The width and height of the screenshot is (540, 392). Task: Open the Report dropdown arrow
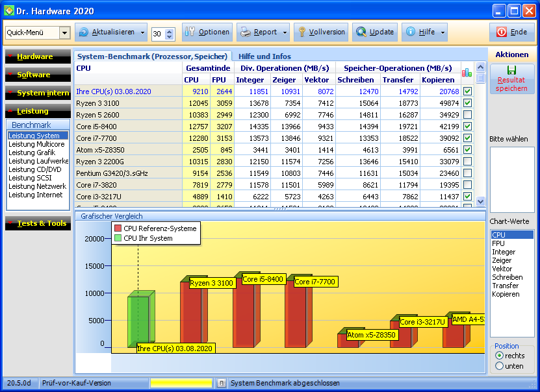[x=285, y=32]
